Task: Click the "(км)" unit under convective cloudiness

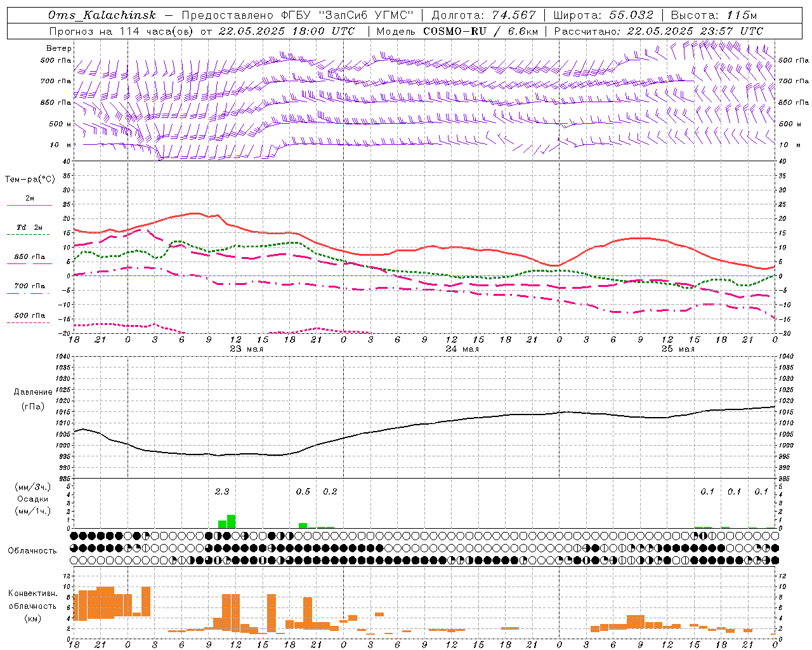Action: [32, 618]
